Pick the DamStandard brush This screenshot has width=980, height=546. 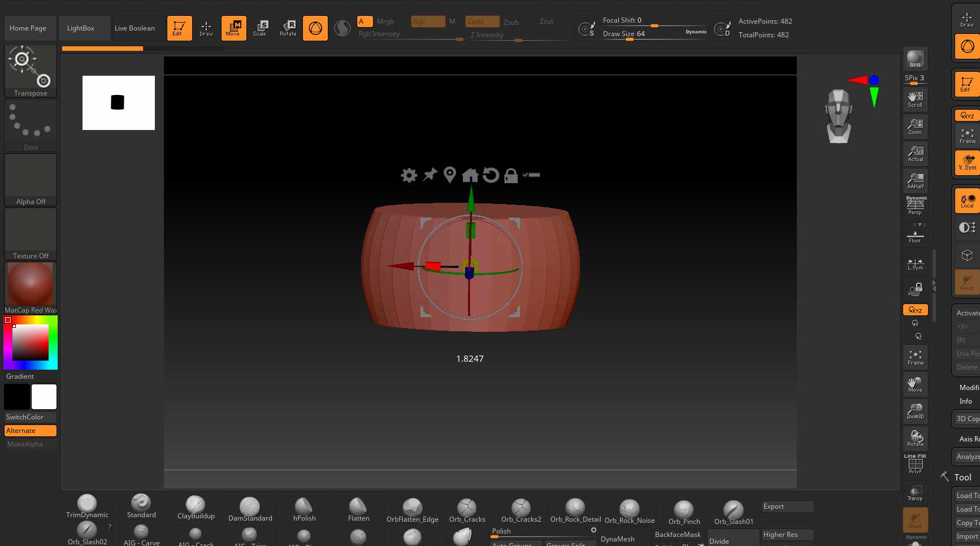click(x=250, y=509)
